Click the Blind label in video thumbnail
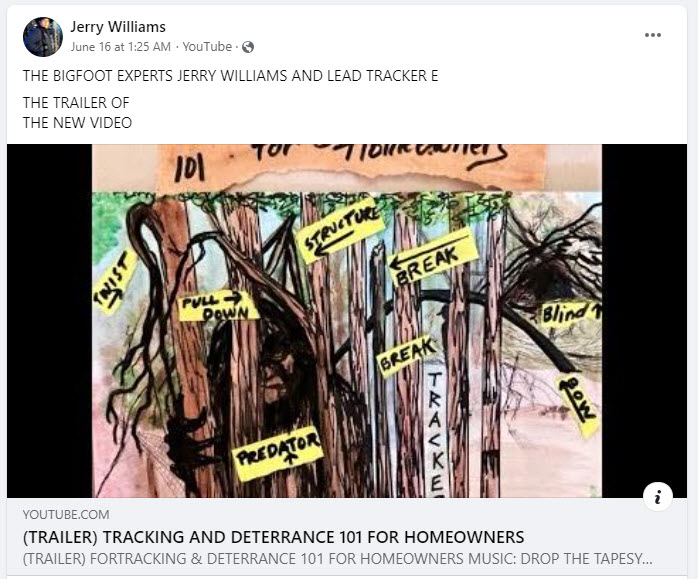Viewport: 698px width, 579px height. 570,314
